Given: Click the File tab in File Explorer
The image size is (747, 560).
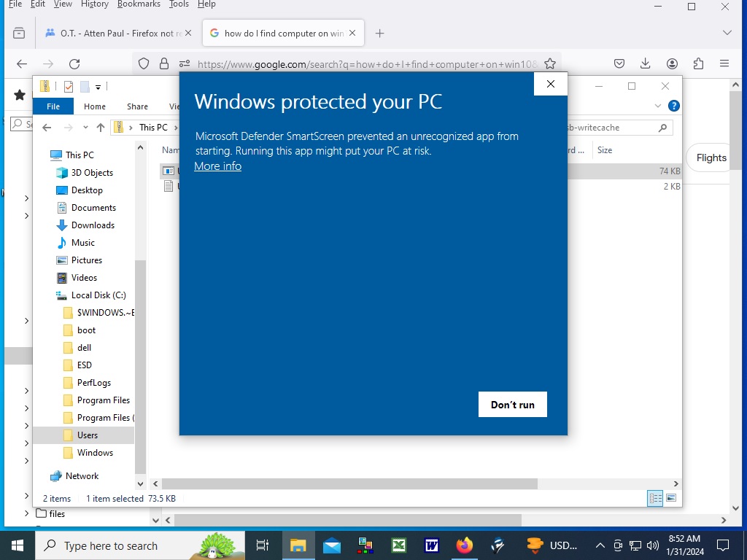Looking at the screenshot, I should pyautogui.click(x=53, y=106).
